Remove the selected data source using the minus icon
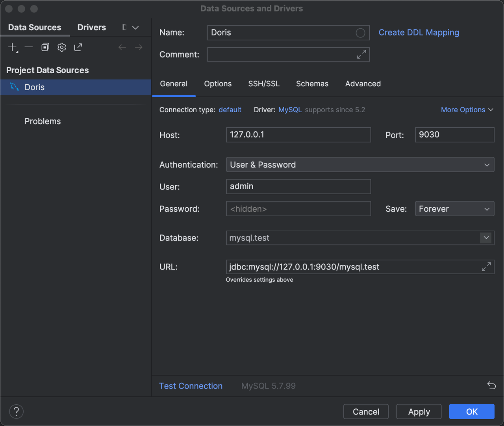Screen dimensions: 504x426 point(28,47)
